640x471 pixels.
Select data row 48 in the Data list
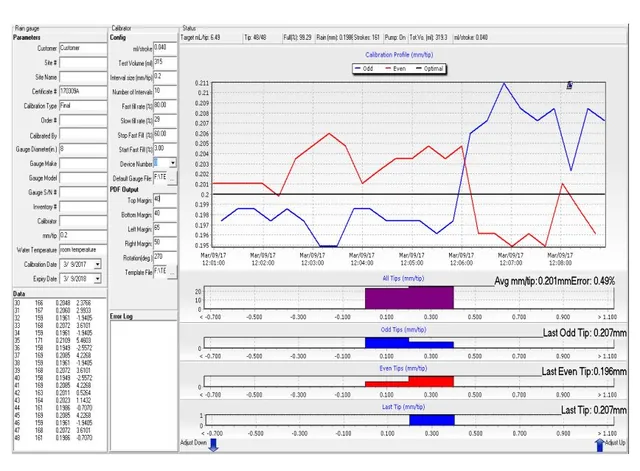point(53,438)
